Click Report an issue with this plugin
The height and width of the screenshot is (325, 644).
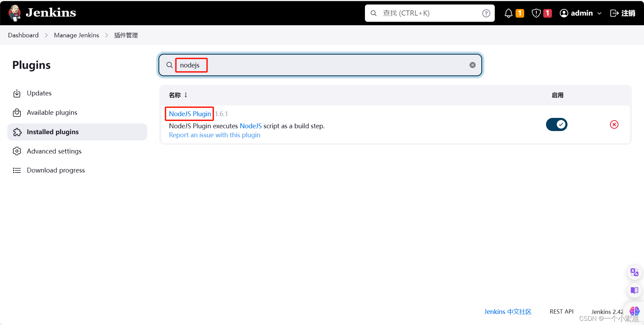pyautogui.click(x=214, y=135)
